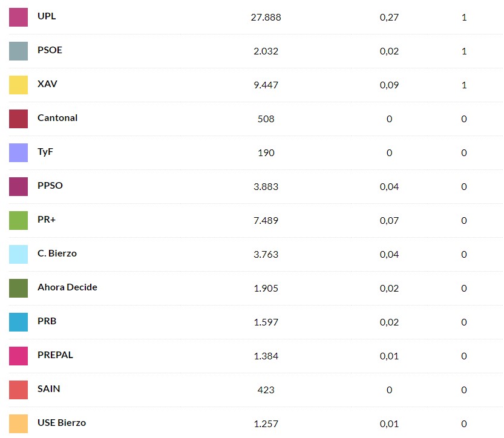504x438 pixels.
Task: Select the PR+ percentage value 0,07
Action: click(389, 220)
